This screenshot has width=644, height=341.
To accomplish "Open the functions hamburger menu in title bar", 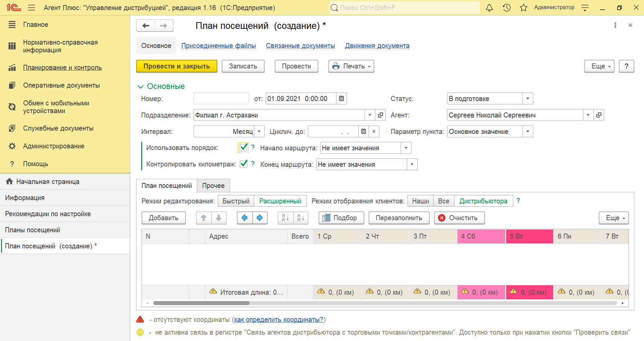I will tap(32, 7).
